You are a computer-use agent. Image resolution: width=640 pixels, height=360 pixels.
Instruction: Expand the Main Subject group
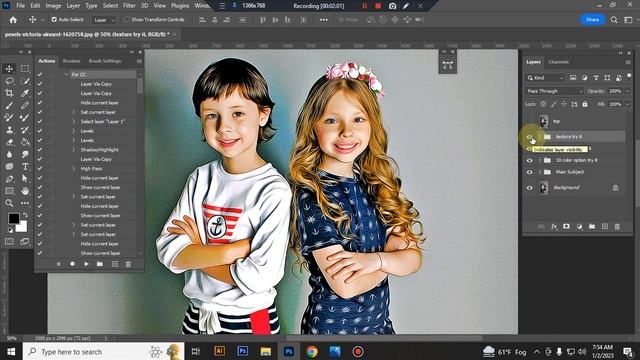[x=540, y=172]
